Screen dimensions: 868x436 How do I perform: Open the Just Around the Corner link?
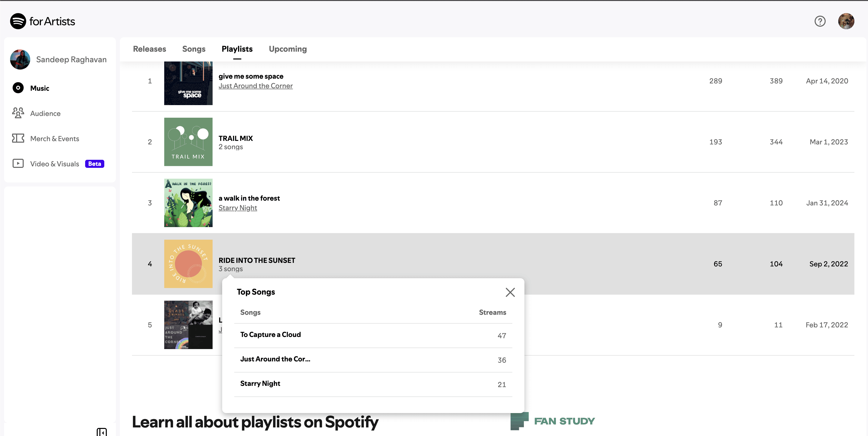(x=255, y=86)
